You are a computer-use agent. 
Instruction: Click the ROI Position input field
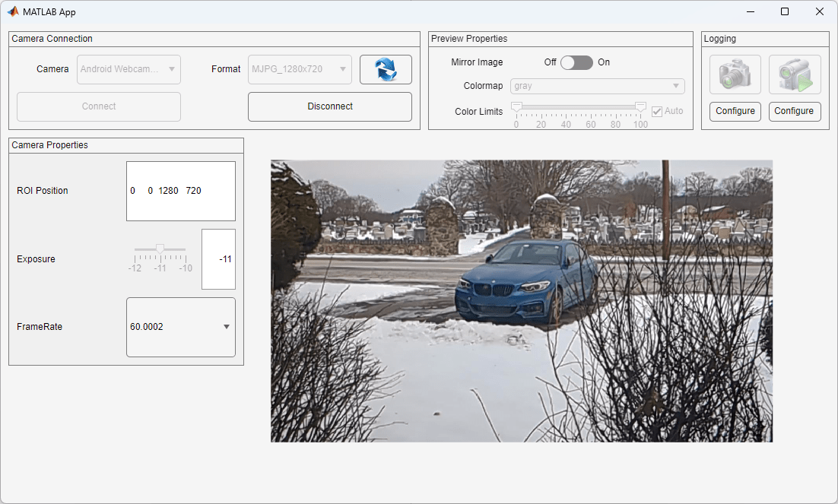(x=180, y=191)
